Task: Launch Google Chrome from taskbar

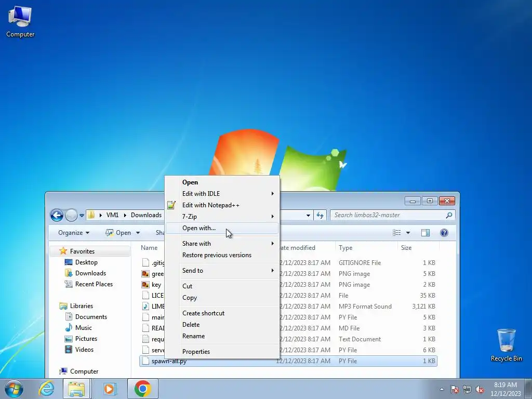Action: click(x=142, y=389)
